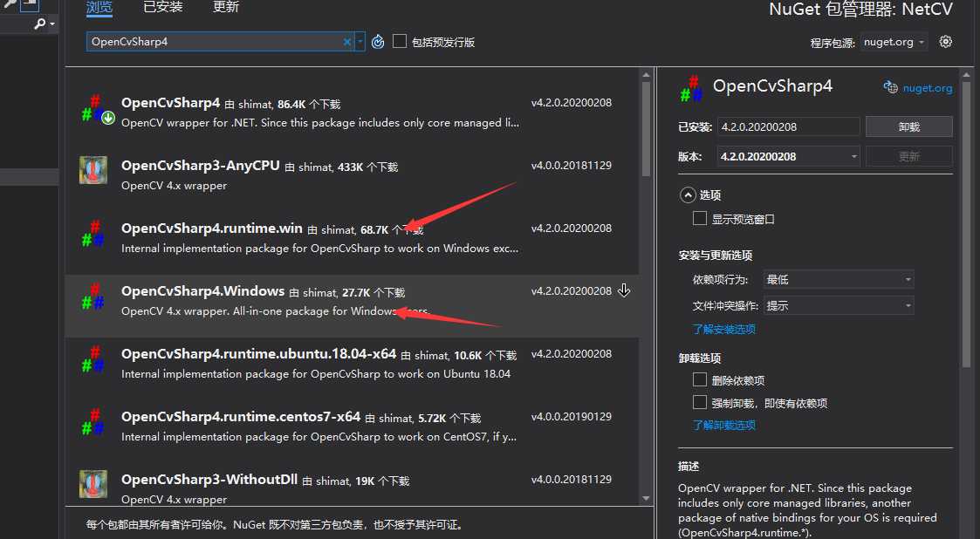The image size is (980, 539).
Task: Enable the 强制卸载 checkbox
Action: tap(699, 402)
